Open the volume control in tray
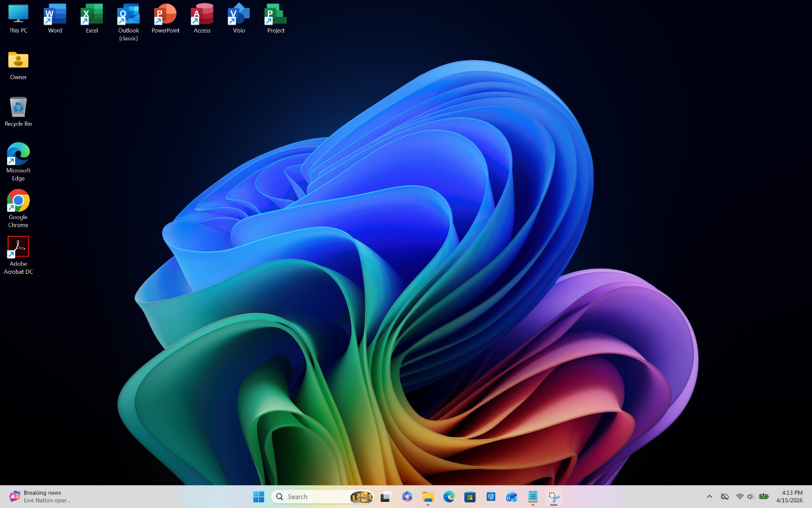This screenshot has width=812, height=508. [x=751, y=497]
